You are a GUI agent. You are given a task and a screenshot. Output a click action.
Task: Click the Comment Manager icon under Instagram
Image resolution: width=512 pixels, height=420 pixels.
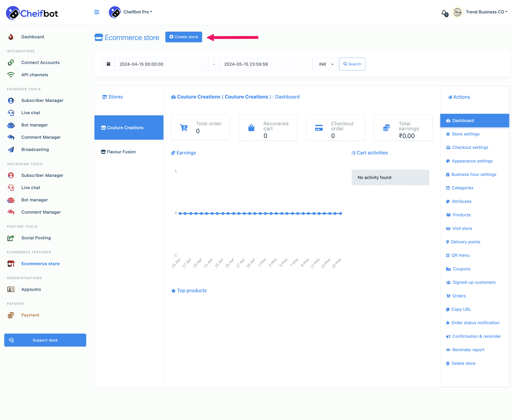click(x=11, y=212)
